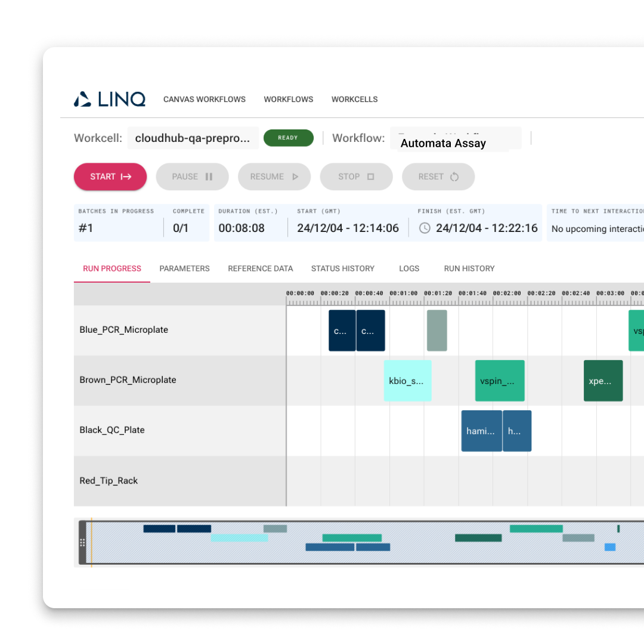Viewport: 644px width, 644px height.
Task: Click the RESUME button
Action: coord(274,177)
